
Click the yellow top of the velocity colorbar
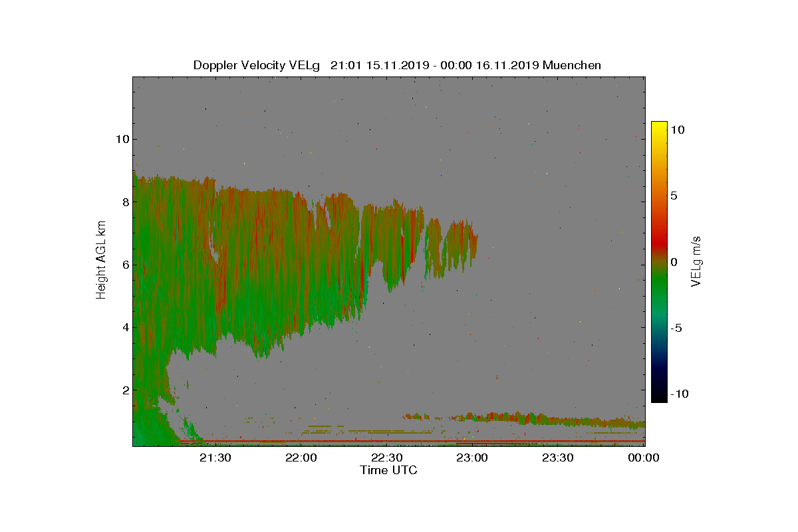[659, 126]
